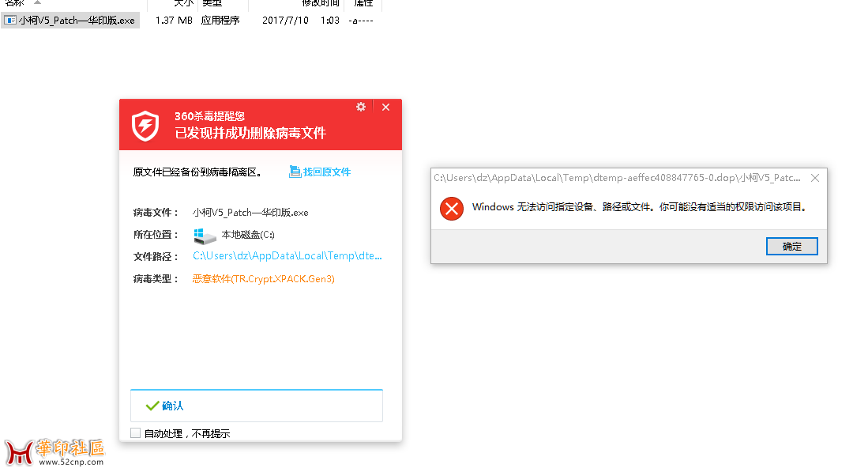
Task: Click the exe file icon in list
Action: click(10, 21)
